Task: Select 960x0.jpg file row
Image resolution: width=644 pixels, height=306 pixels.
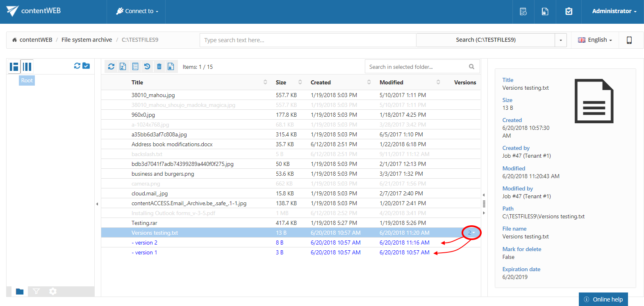Action: [291, 115]
